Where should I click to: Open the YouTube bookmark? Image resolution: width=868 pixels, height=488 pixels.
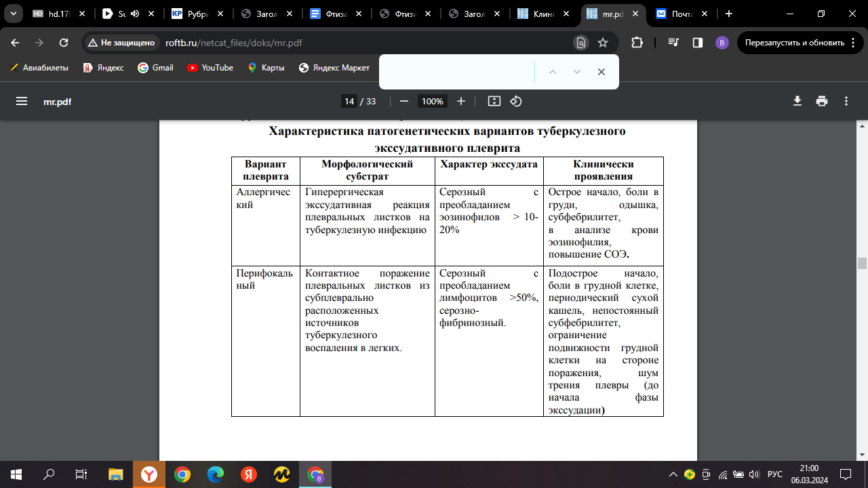[210, 68]
